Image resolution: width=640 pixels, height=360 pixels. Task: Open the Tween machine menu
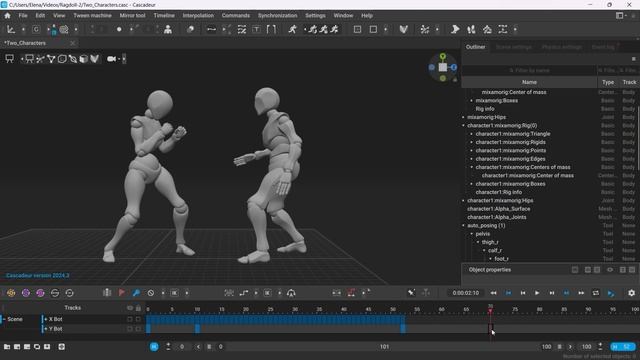click(x=92, y=16)
